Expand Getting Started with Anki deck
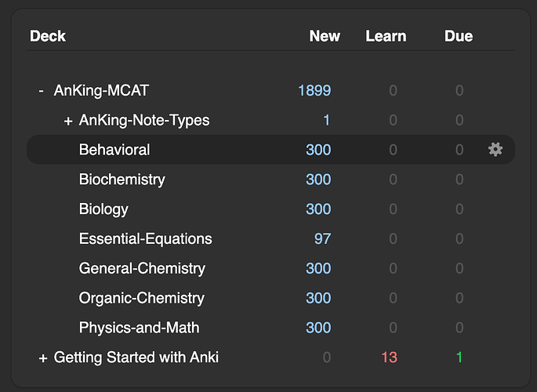Image resolution: width=537 pixels, height=392 pixels. pos(43,358)
